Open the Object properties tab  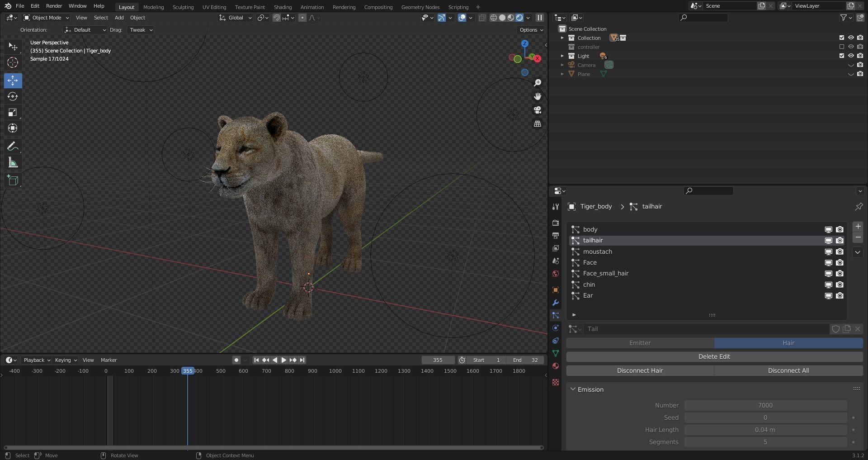[556, 290]
